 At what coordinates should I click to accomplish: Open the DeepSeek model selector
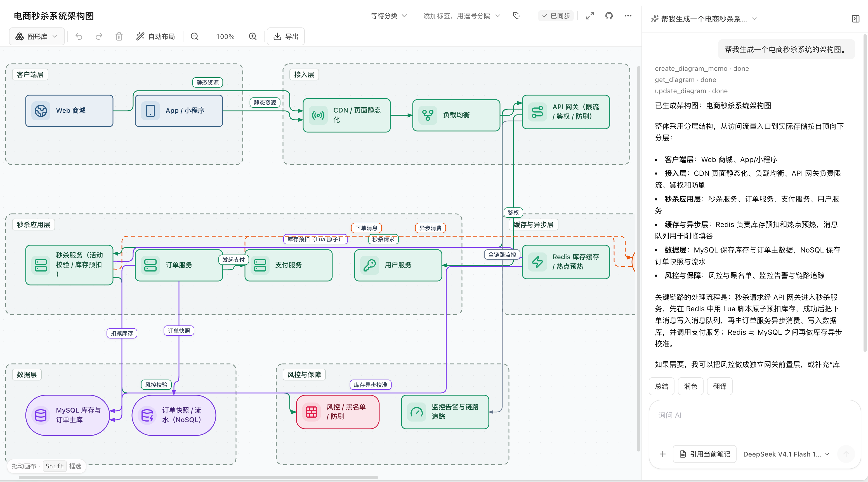(786, 454)
